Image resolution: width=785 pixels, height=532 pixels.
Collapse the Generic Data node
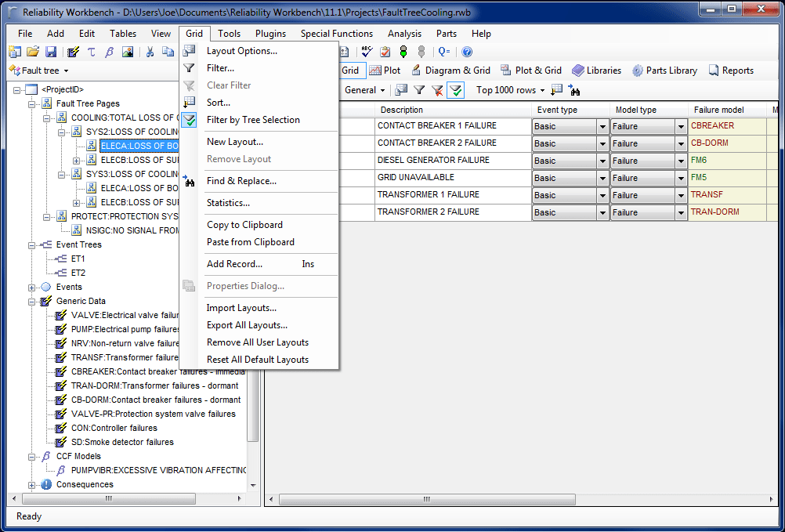point(31,302)
